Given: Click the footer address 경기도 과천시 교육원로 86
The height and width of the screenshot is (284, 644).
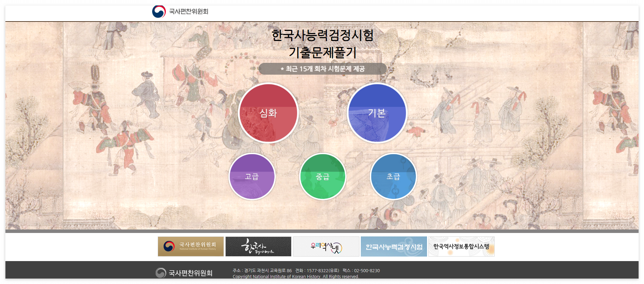Looking at the screenshot, I should click(268, 270).
